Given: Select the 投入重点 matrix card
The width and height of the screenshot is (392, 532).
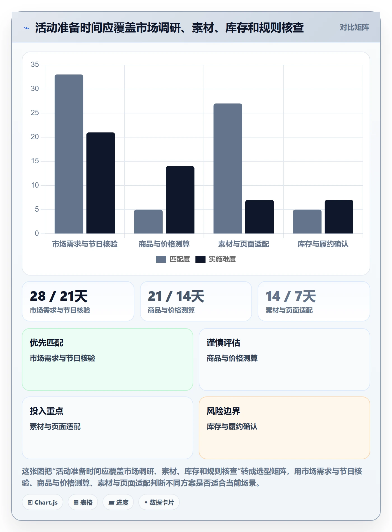Looking at the screenshot, I should click(108, 428).
